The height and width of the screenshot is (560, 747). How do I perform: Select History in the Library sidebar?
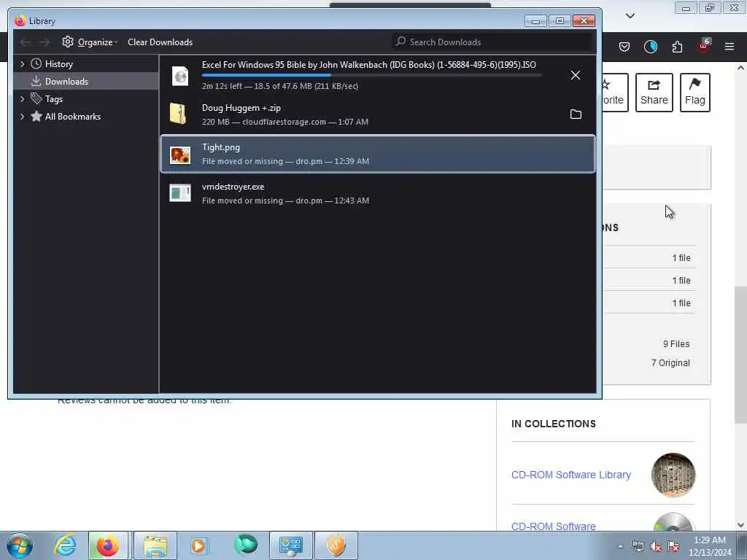[x=59, y=64]
